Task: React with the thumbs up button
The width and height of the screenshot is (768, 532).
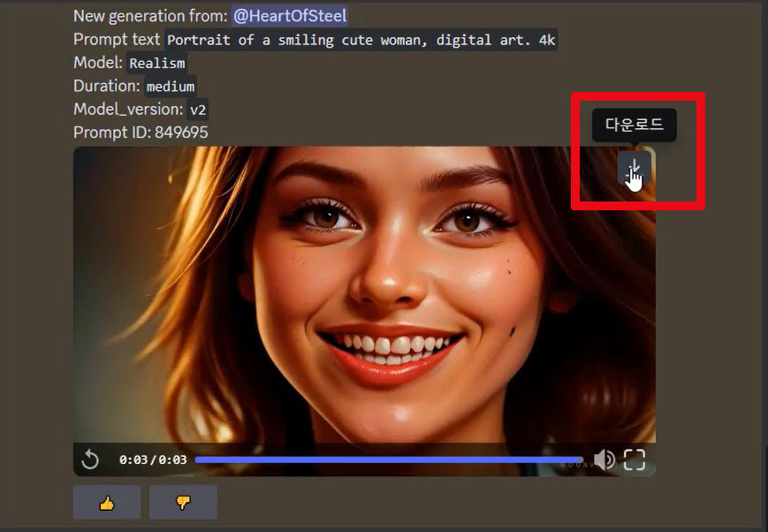Action: (107, 502)
